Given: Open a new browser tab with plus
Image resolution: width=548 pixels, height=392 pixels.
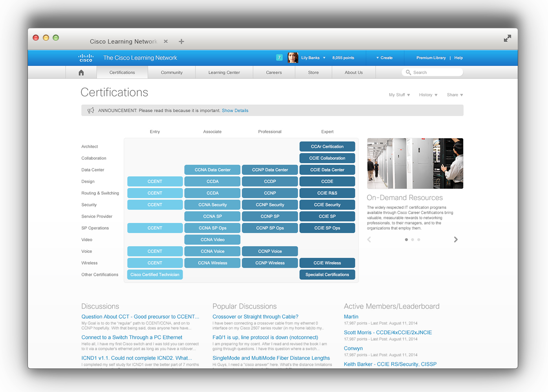Looking at the screenshot, I should coord(181,42).
